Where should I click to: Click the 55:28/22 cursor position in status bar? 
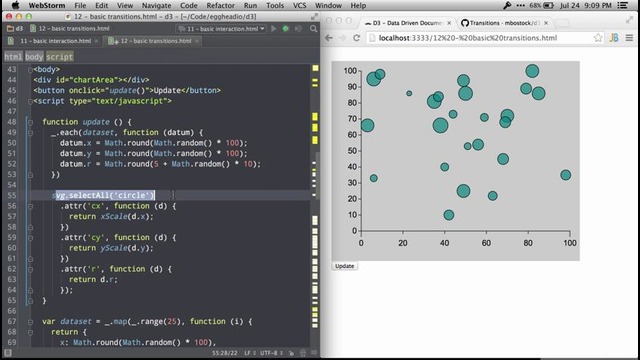click(x=224, y=353)
